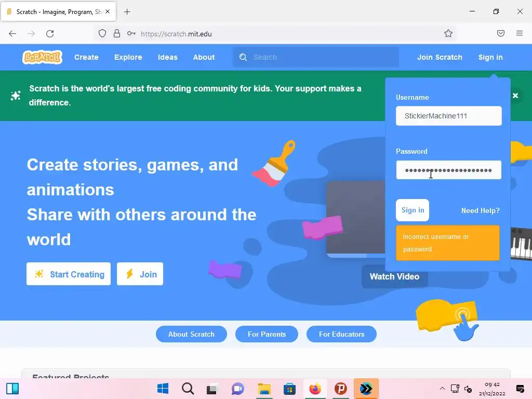This screenshot has width=532, height=399.
Task: Click the Start Creating button
Action: pyautogui.click(x=69, y=274)
